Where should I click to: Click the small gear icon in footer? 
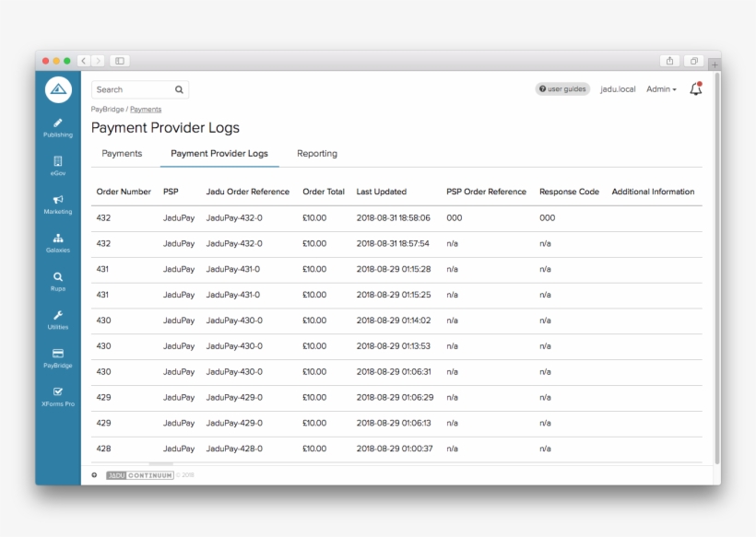[94, 475]
